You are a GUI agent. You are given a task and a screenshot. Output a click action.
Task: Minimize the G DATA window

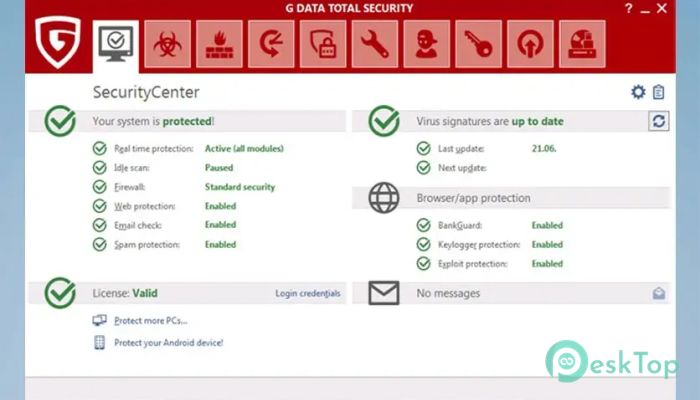pos(645,9)
